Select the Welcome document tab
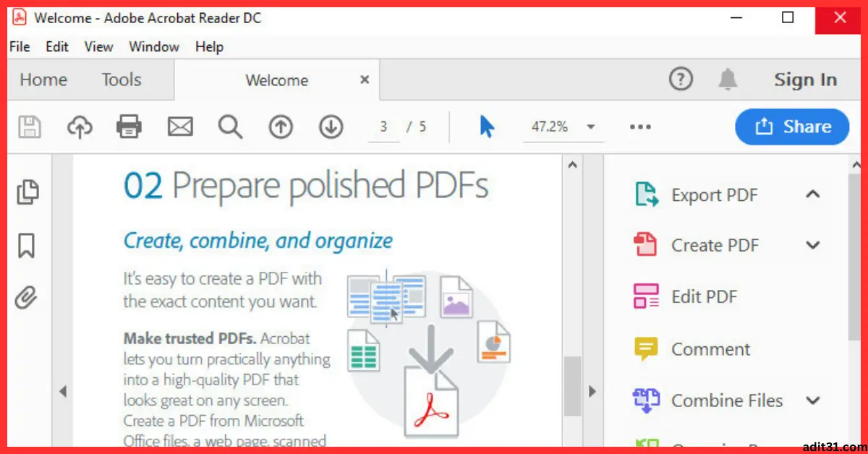Image resolution: width=868 pixels, height=454 pixels. [x=276, y=80]
